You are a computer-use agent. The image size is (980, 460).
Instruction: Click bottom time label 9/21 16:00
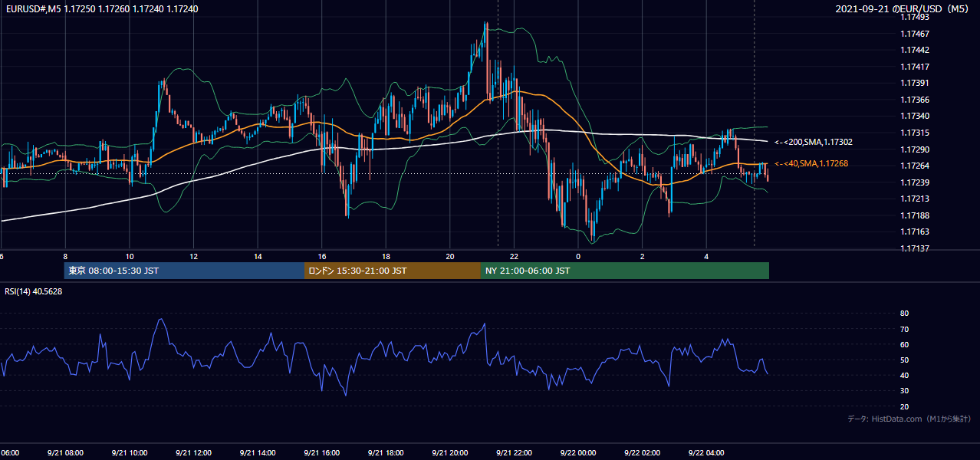point(322,453)
